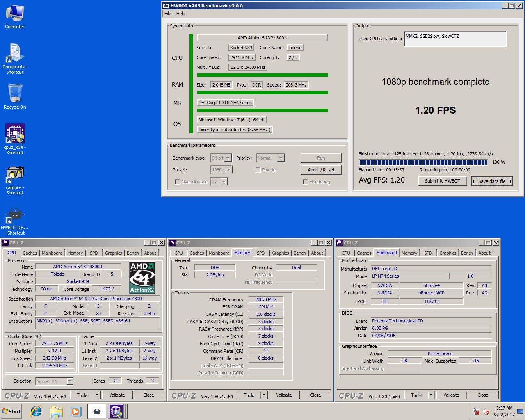Viewport: 525px width, 420px height.
Task: Click the Mainboard CPU-Z window title icon
Action: (x=340, y=243)
